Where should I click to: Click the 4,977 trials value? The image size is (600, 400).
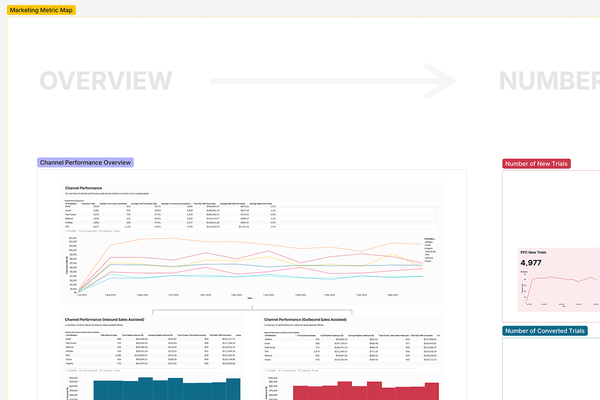click(532, 263)
